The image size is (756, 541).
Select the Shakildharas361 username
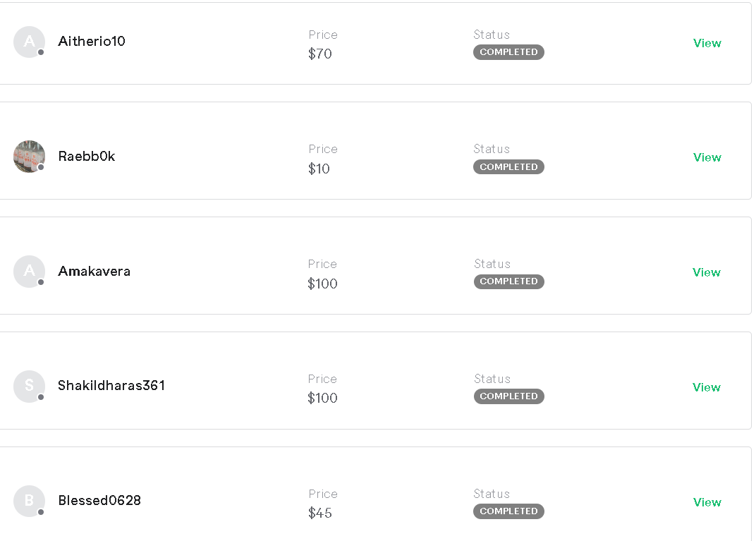point(111,386)
